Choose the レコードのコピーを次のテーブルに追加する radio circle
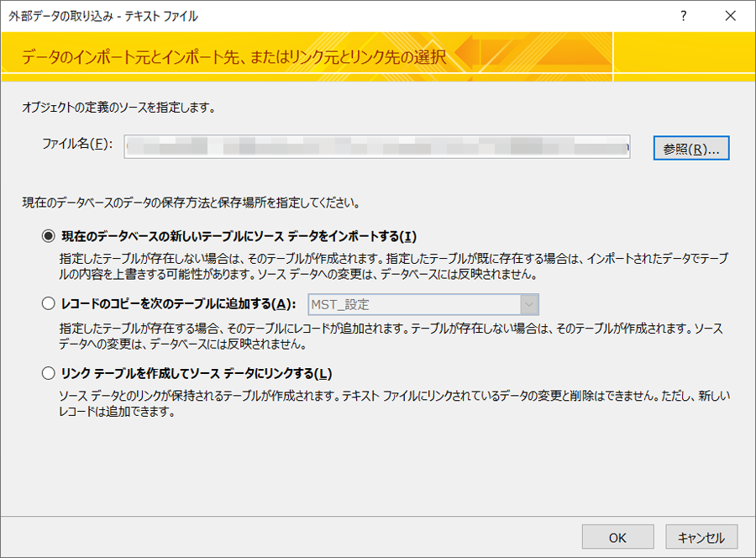756x558 pixels. [x=48, y=304]
